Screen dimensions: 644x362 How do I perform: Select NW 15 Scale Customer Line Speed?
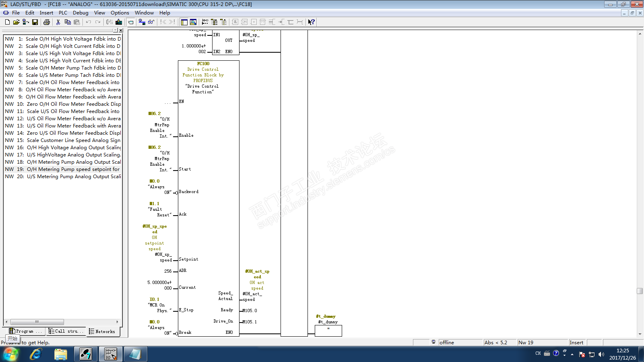tap(63, 140)
